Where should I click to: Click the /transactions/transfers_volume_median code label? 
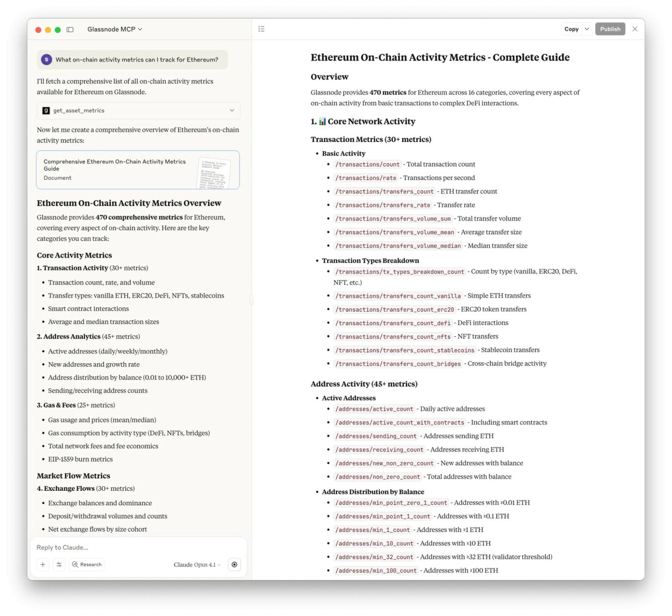click(x=398, y=246)
